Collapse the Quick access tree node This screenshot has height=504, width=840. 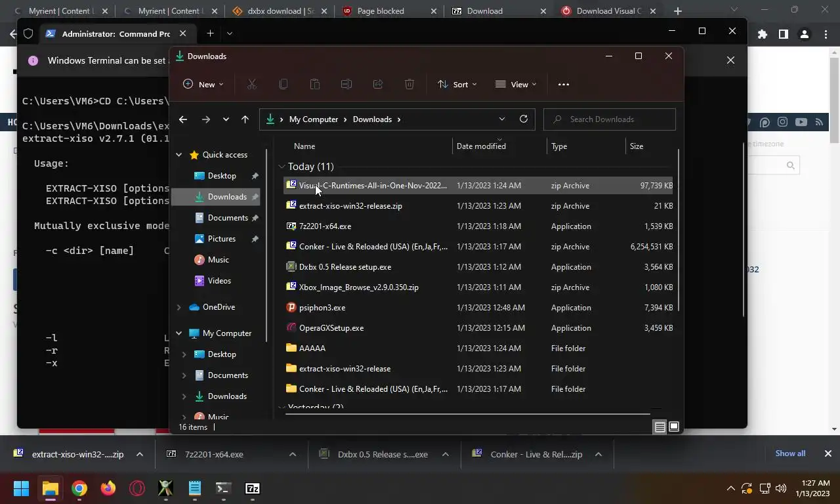click(178, 155)
